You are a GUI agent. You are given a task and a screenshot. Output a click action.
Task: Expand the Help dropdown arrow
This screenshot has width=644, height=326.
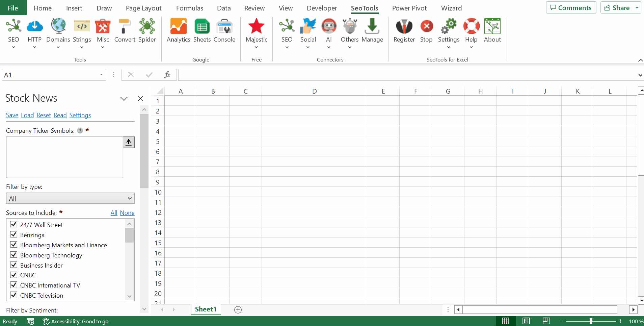471,47
